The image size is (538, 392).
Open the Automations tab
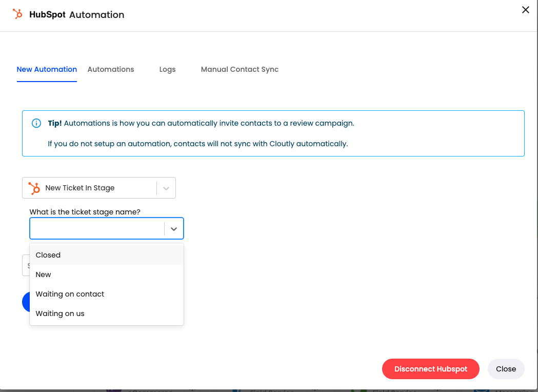(111, 69)
